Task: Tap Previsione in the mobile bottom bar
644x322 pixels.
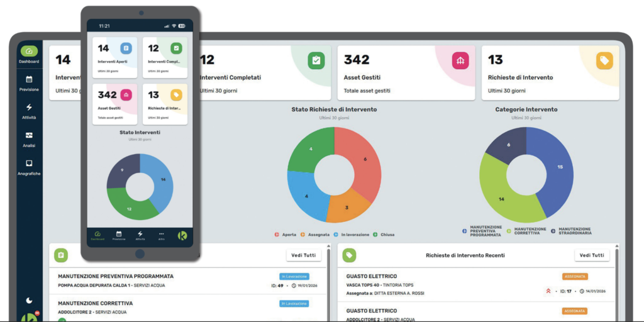Action: (119, 235)
